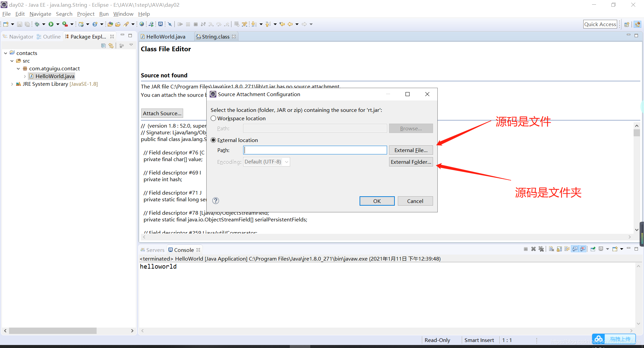Viewport: 644px width, 348px height.
Task: Open the File menu
Action: (x=6, y=14)
